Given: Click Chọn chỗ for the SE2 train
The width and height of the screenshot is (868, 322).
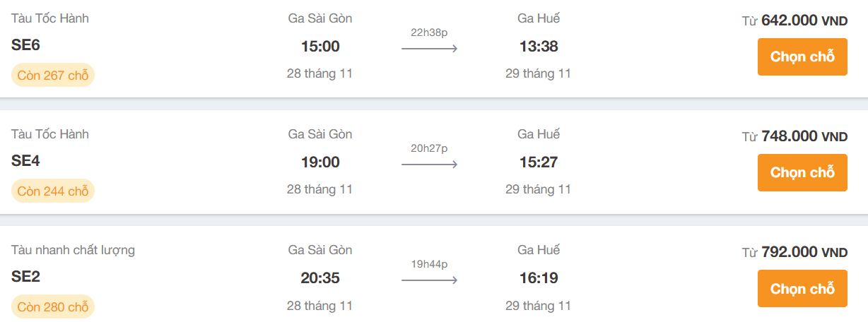Looking at the screenshot, I should click(802, 288).
